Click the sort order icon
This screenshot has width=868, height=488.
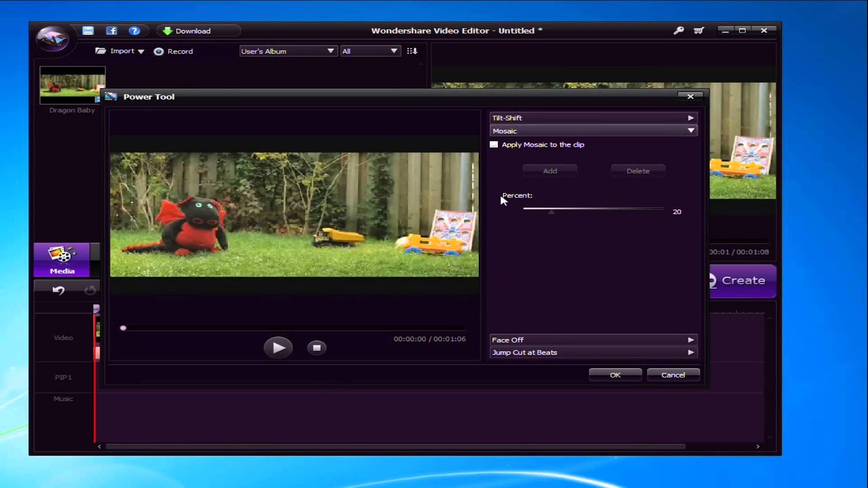pos(412,51)
